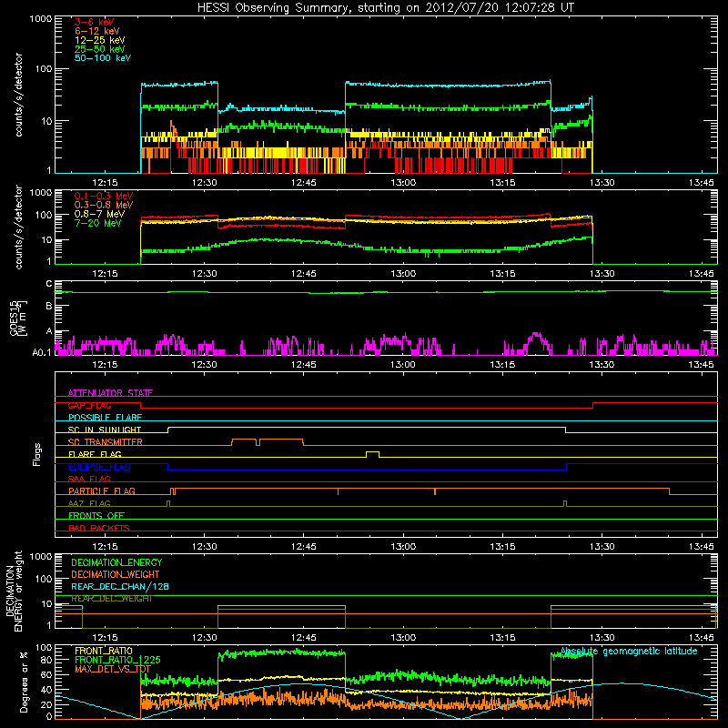Click counts/s/detector axis label of keV plot
Screen dimensions: 728x728
[18, 95]
